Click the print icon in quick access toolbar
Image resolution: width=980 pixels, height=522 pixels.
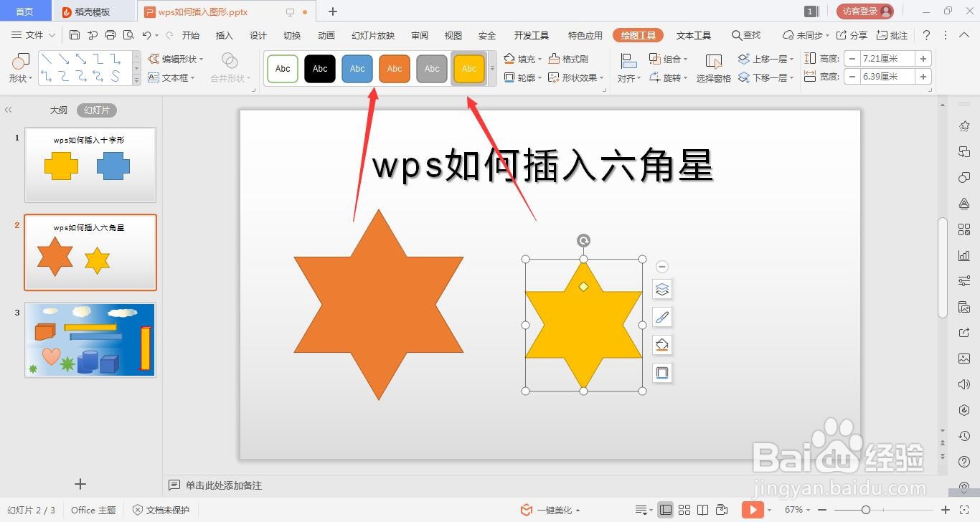point(110,35)
